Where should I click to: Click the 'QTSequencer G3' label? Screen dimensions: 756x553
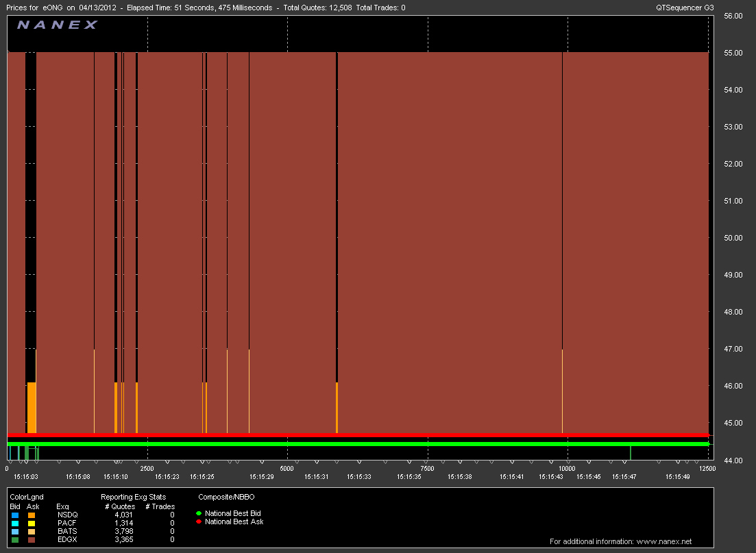pos(685,8)
